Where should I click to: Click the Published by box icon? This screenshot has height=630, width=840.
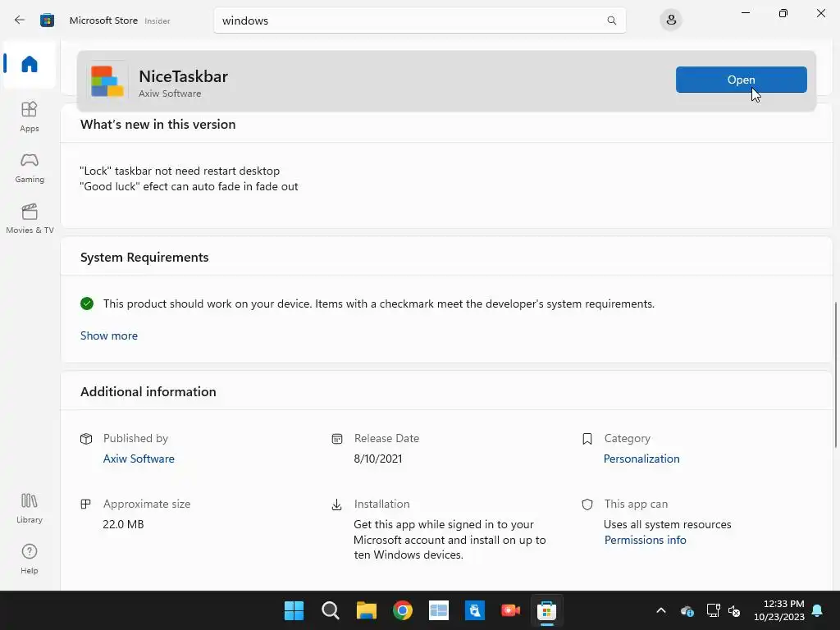[86, 439]
